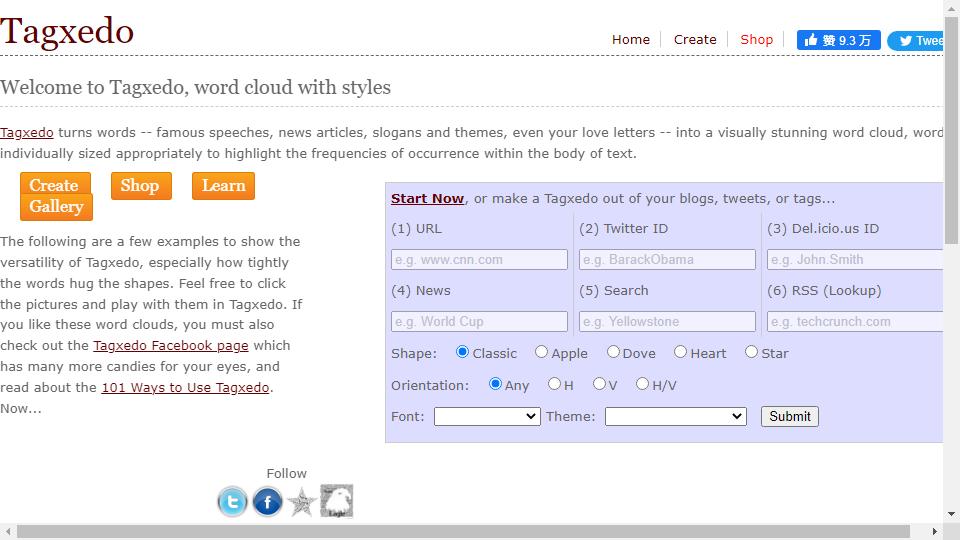Viewport: 960px width, 540px height.
Task: Click the scroll right arrow
Action: tap(935, 531)
